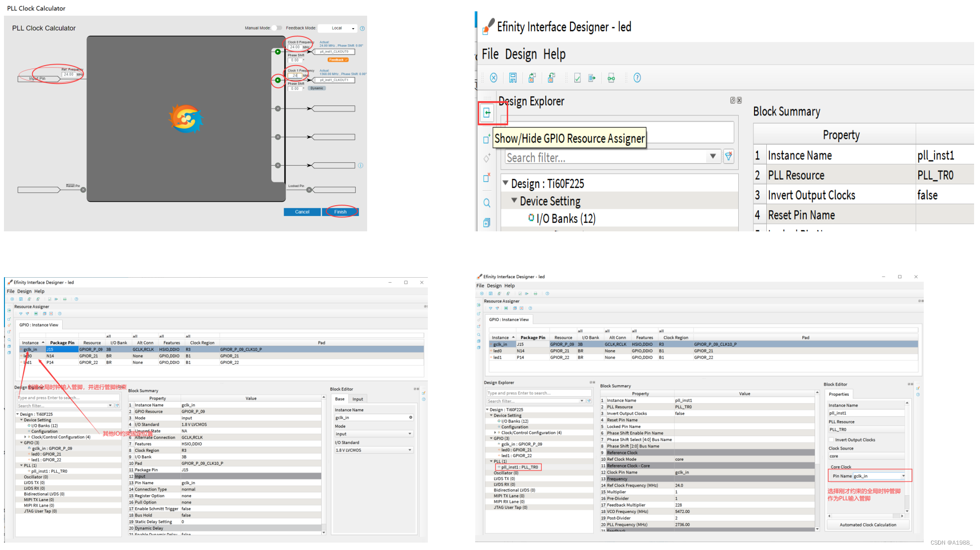Click the Finish button

click(340, 212)
